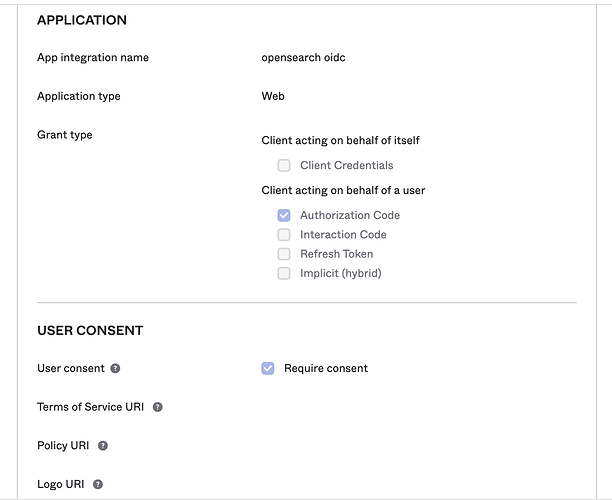This screenshot has height=500, width=612.
Task: Click the APPLICATION section heading
Action: tap(82, 20)
